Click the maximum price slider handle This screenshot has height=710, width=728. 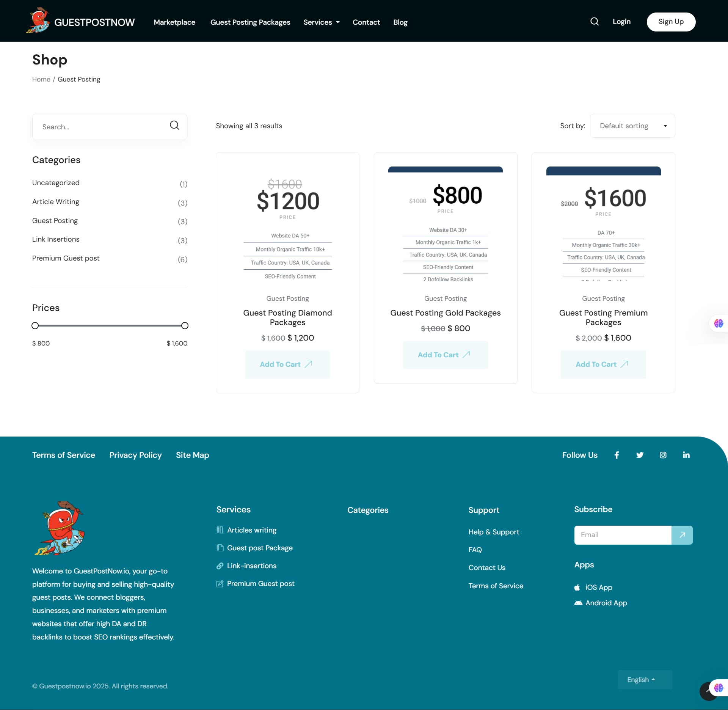185,325
